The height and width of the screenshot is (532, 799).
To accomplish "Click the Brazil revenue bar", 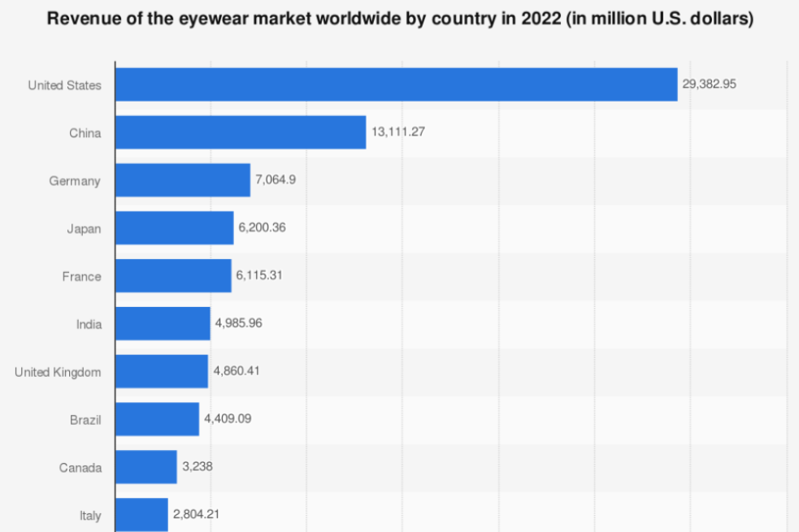I will (x=157, y=419).
